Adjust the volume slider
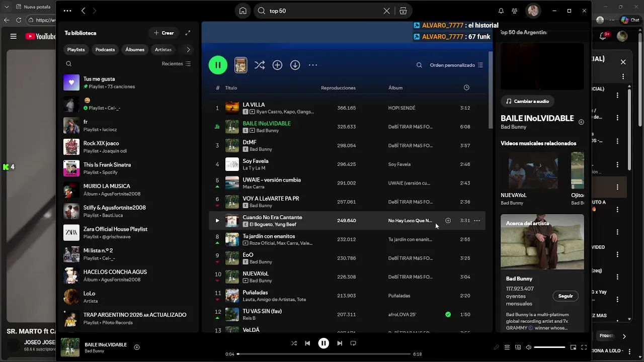The height and width of the screenshot is (362, 644). click(549, 347)
